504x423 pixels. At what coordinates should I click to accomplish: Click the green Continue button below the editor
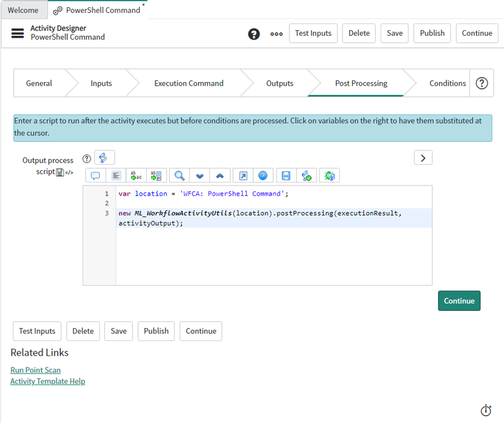(459, 301)
